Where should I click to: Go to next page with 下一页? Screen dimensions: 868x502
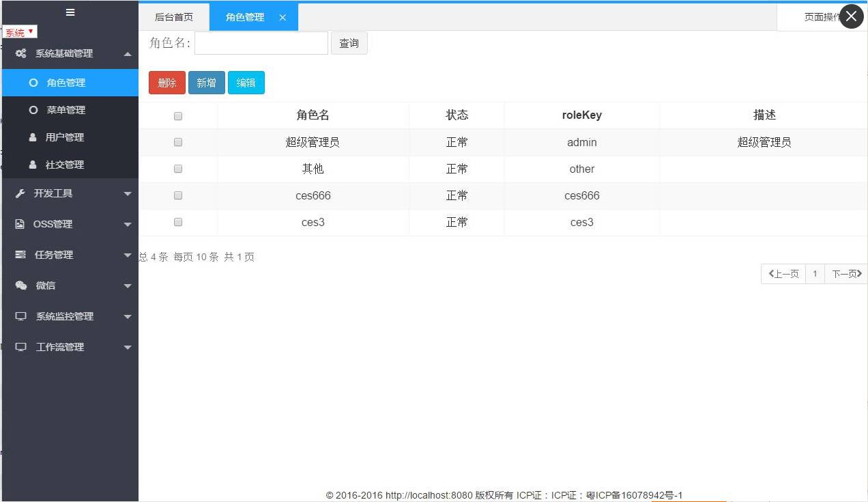[846, 274]
